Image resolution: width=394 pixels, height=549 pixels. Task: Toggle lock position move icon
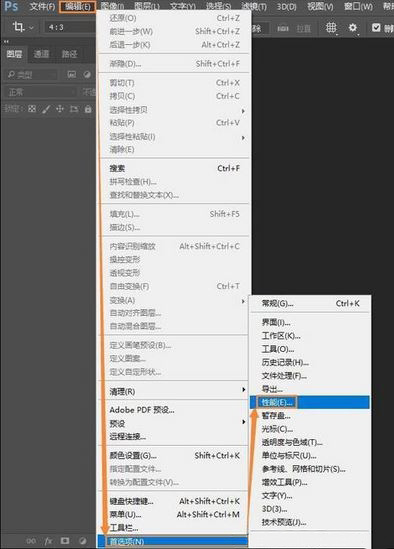[60, 109]
